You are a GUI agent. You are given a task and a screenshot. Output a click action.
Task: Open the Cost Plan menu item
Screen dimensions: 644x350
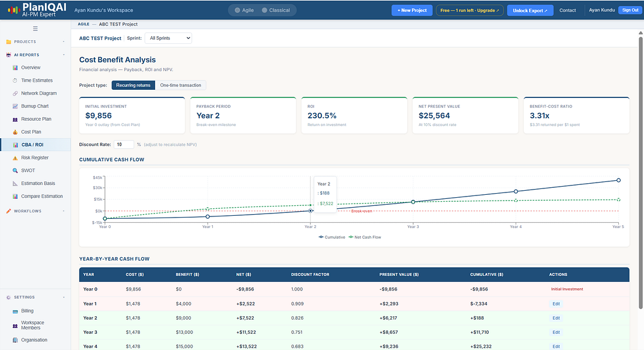click(x=32, y=132)
